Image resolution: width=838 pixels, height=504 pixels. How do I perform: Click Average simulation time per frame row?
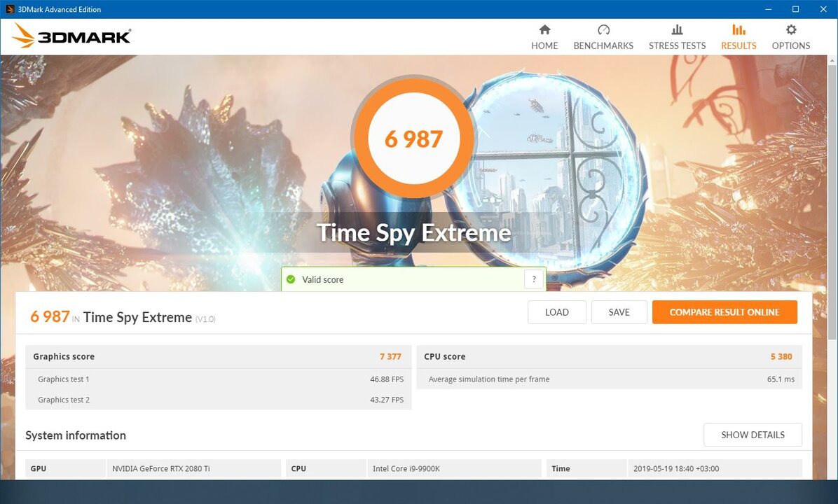tap(610, 379)
